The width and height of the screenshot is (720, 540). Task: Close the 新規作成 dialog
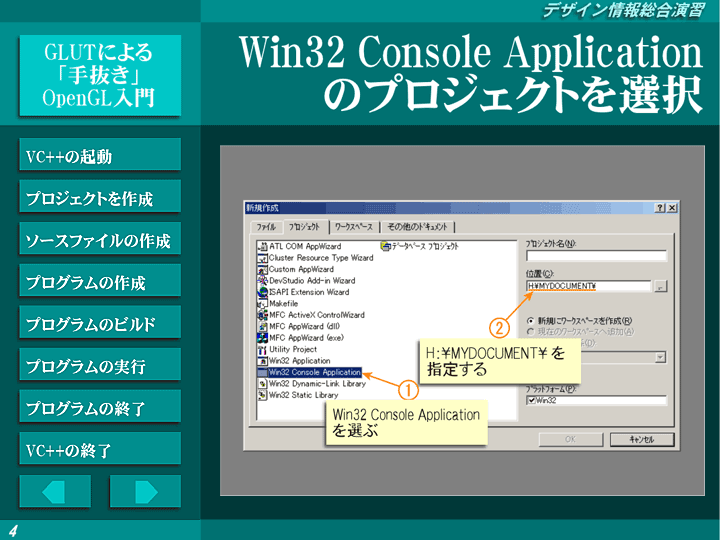pos(672,208)
